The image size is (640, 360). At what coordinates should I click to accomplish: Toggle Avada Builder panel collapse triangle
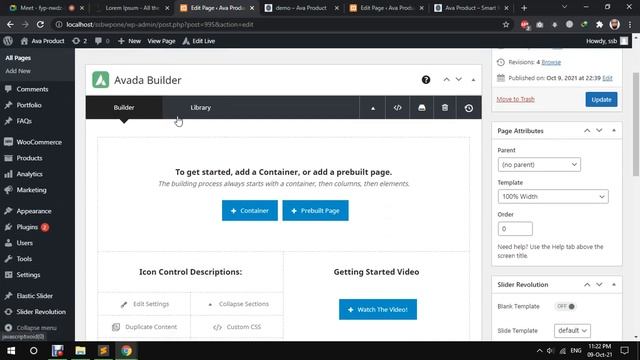pyautogui.click(x=473, y=80)
